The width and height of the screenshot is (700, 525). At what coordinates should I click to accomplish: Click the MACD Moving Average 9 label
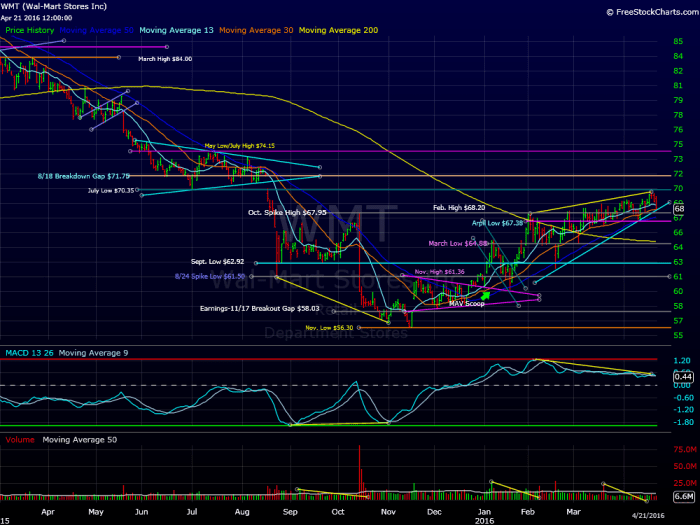pyautogui.click(x=93, y=353)
